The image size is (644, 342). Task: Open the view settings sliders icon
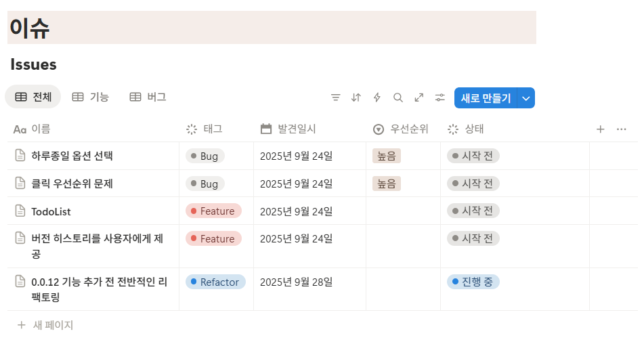(x=440, y=98)
